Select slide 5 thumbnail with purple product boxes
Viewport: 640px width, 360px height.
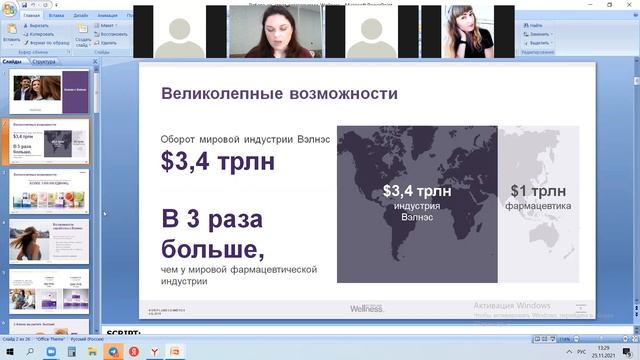point(49,291)
